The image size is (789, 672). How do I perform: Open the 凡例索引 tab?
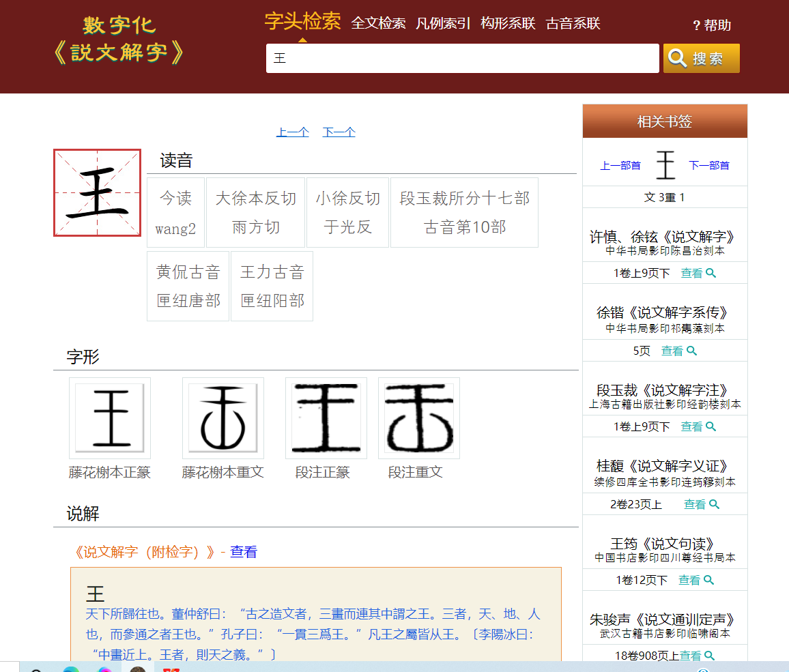[443, 23]
